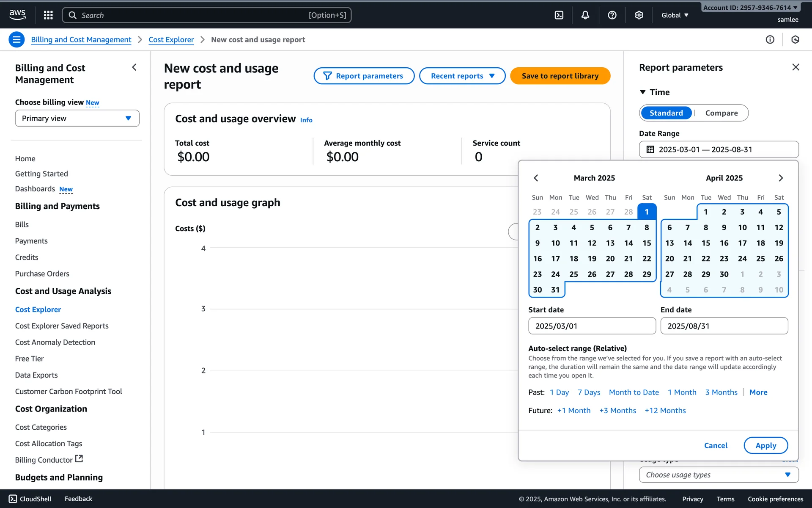Open Cost Anomaly Detection in sidebar

pos(55,342)
